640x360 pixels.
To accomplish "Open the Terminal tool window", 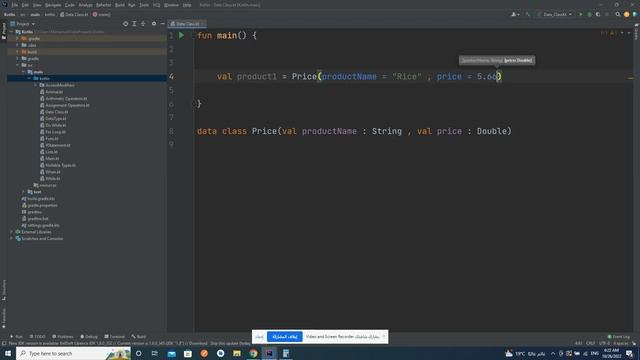I will (115, 337).
